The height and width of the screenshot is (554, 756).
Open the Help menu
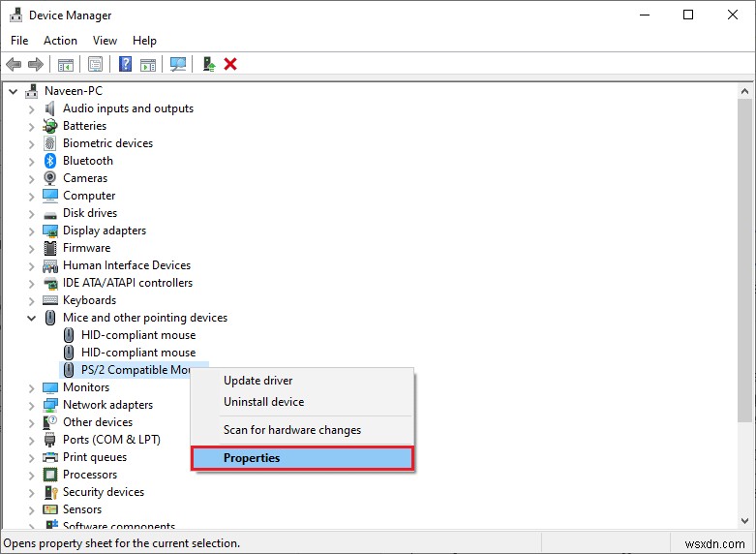click(x=144, y=41)
